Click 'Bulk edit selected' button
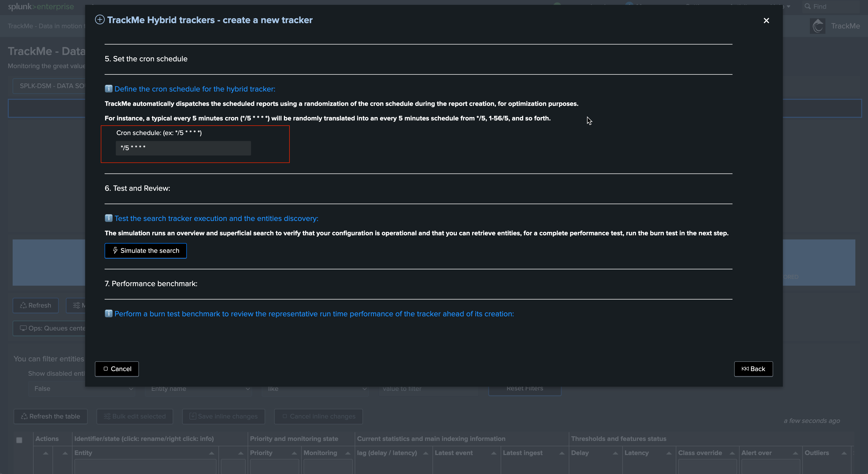Screen dimensions: 868x474 coord(135,416)
